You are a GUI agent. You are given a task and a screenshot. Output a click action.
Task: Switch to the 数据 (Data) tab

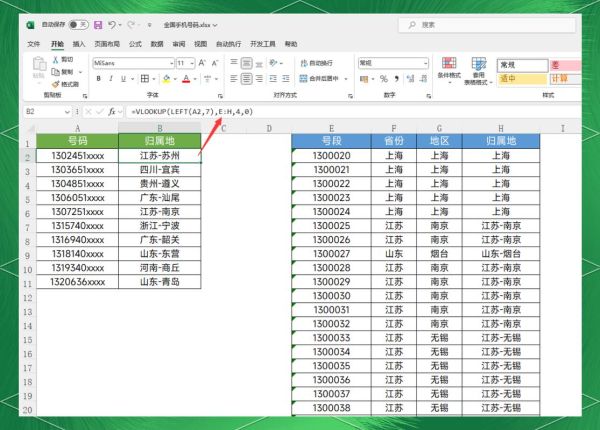tap(157, 44)
